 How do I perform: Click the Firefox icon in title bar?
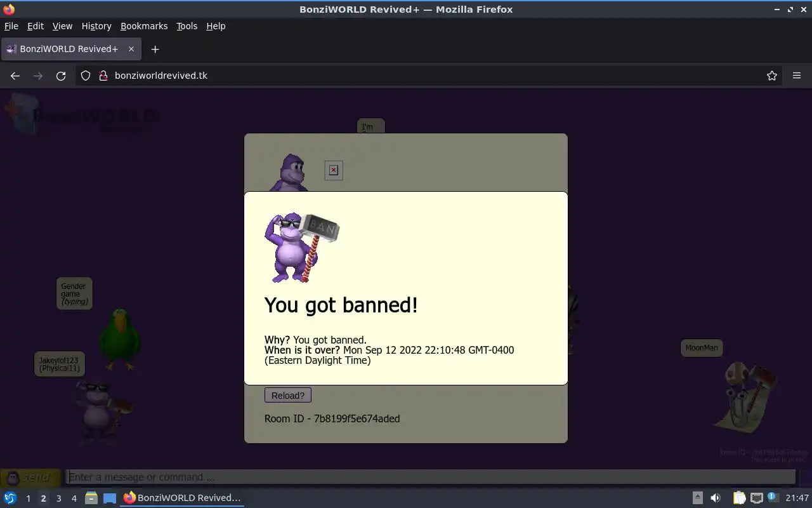coord(9,10)
